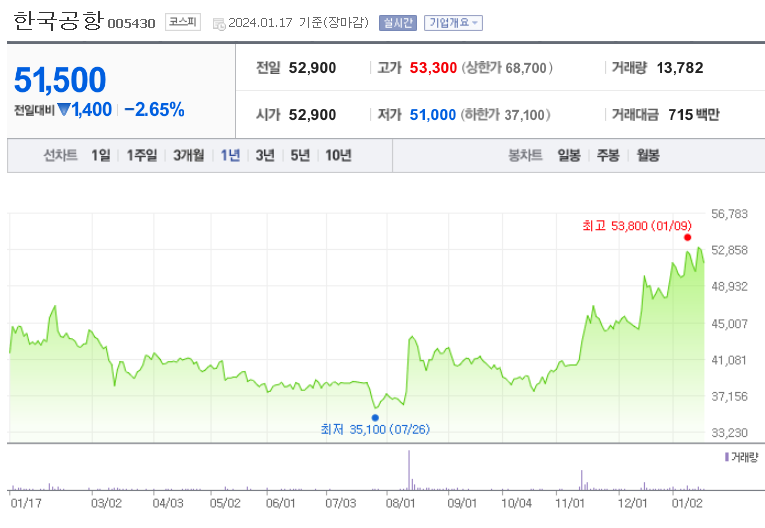The height and width of the screenshot is (528, 765).
Task: Click the 코스피 market badge
Action: click(x=182, y=22)
